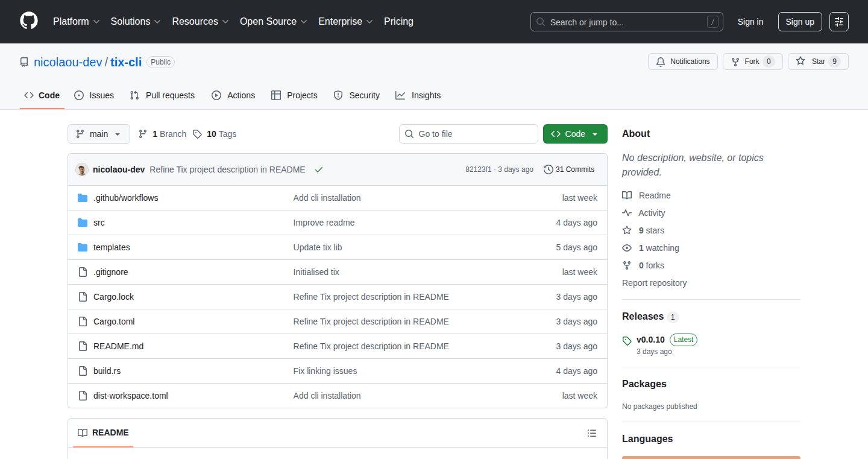Screen dimensions: 868x459
Task: Switch to the Projects tab
Action: 294,95
